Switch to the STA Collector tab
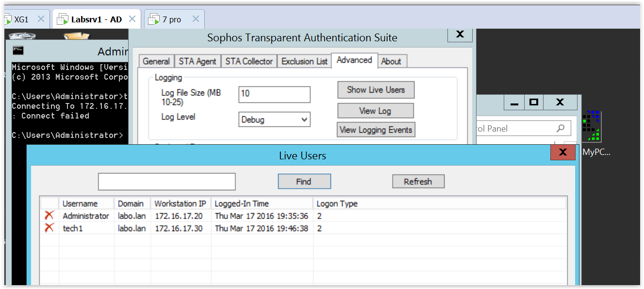This screenshot has width=644, height=289. (x=249, y=61)
